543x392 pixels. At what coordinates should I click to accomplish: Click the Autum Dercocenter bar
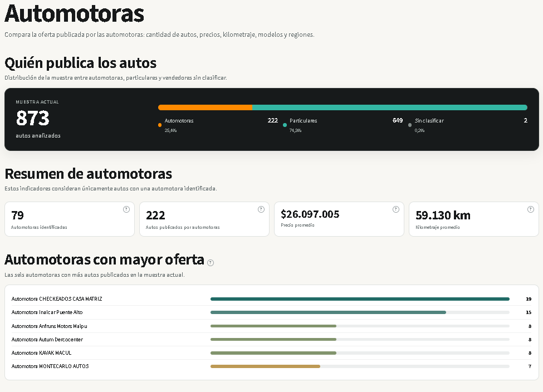(x=273, y=339)
